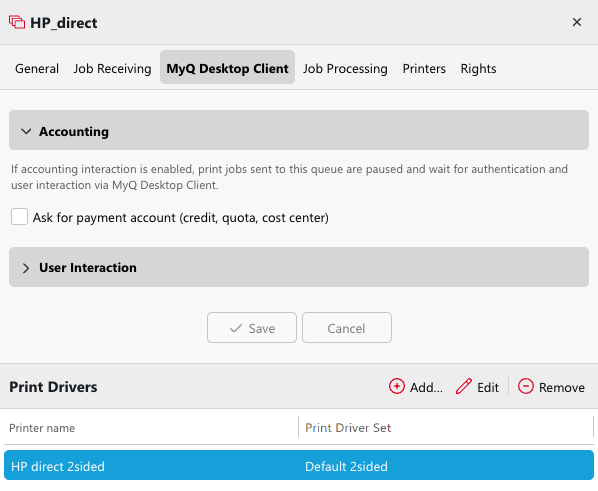Open the Printers tab
This screenshot has height=491, width=598.
click(x=424, y=69)
